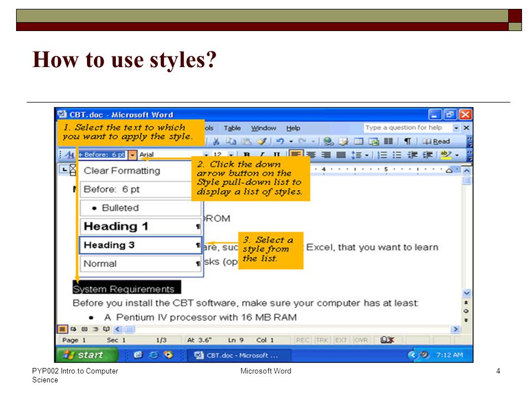Open the Tables and Borders toolbar icon
Screen dimensions: 532x399
click(x=344, y=141)
